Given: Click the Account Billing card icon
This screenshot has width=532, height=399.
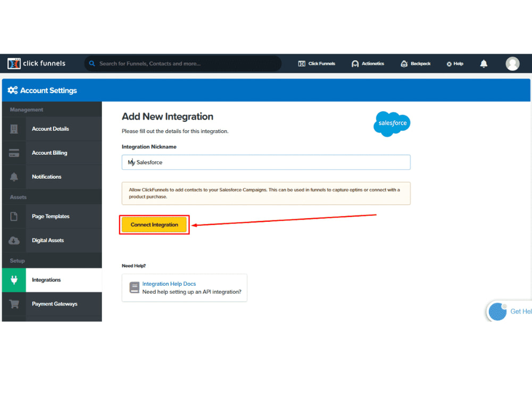Looking at the screenshot, I should coord(14,153).
